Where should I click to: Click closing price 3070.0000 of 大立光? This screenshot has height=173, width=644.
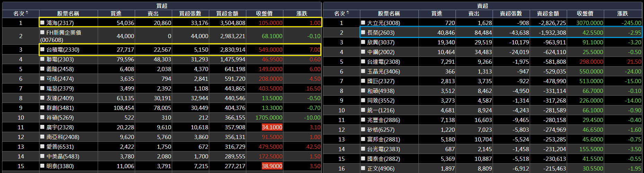(590, 23)
